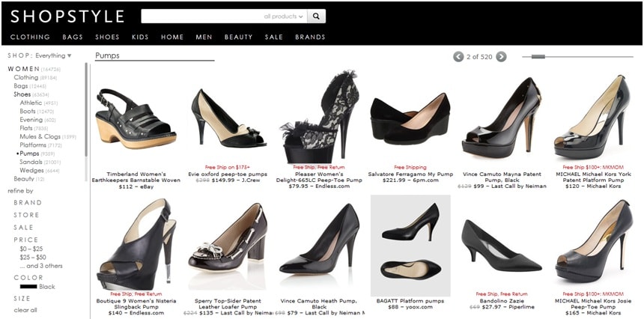Select the $25 – $50 price filter
644x319 pixels.
pyautogui.click(x=33, y=257)
